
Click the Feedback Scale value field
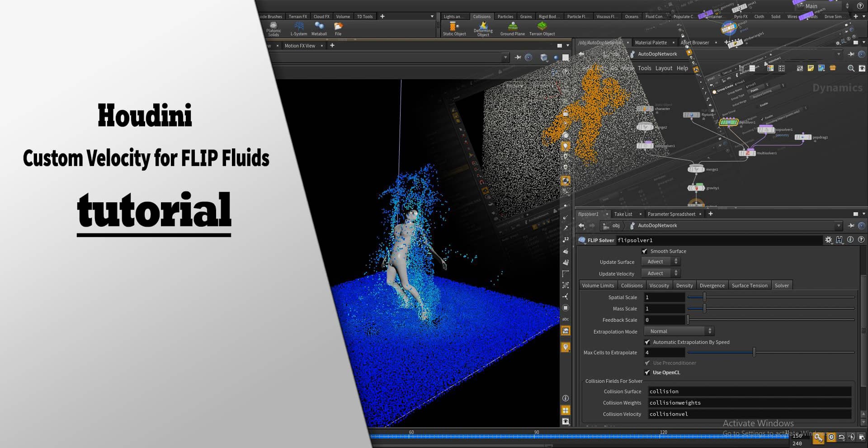click(664, 320)
